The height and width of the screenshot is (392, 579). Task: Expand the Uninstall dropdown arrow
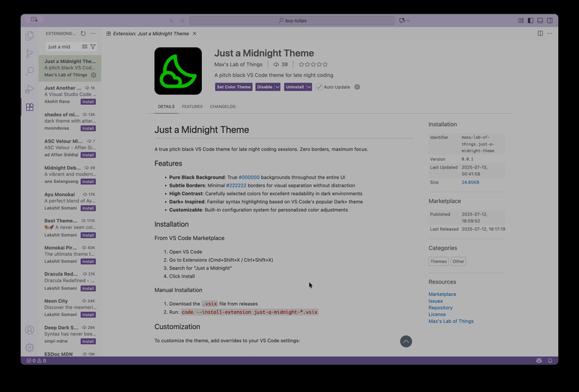pos(309,87)
